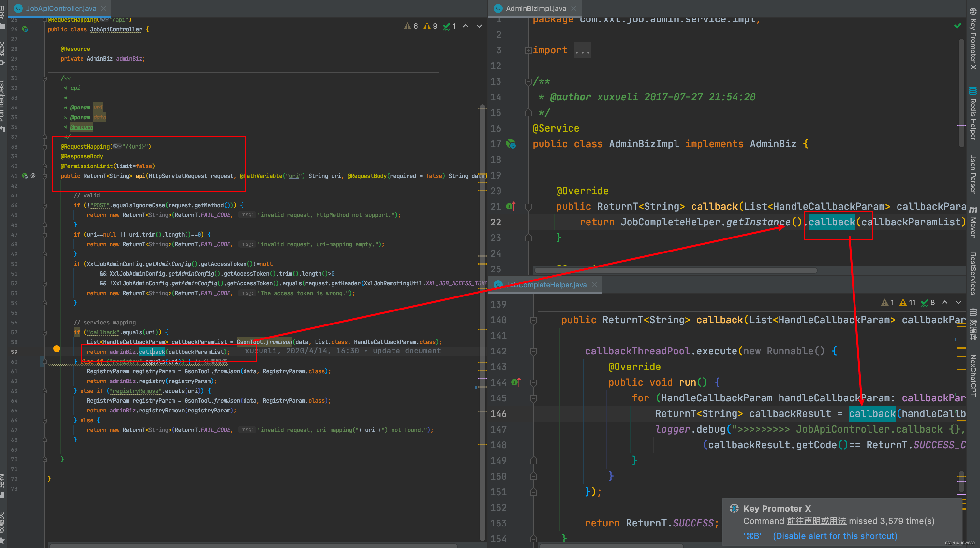This screenshot has height=548, width=980.
Task: Click the highlighted callback call on line 146
Action: point(872,414)
